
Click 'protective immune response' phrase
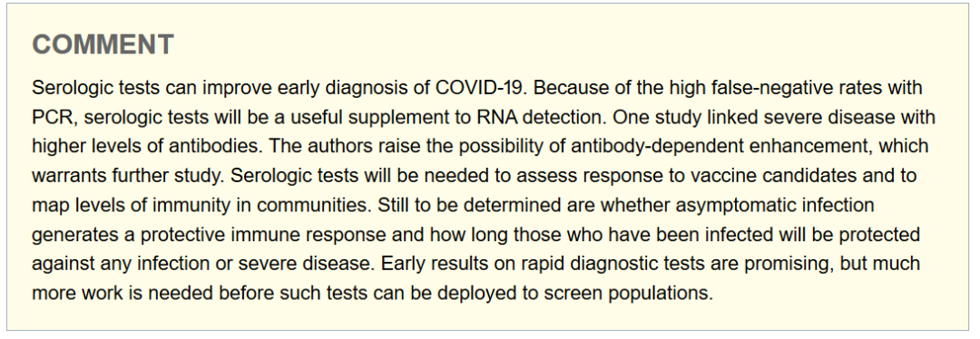262,235
